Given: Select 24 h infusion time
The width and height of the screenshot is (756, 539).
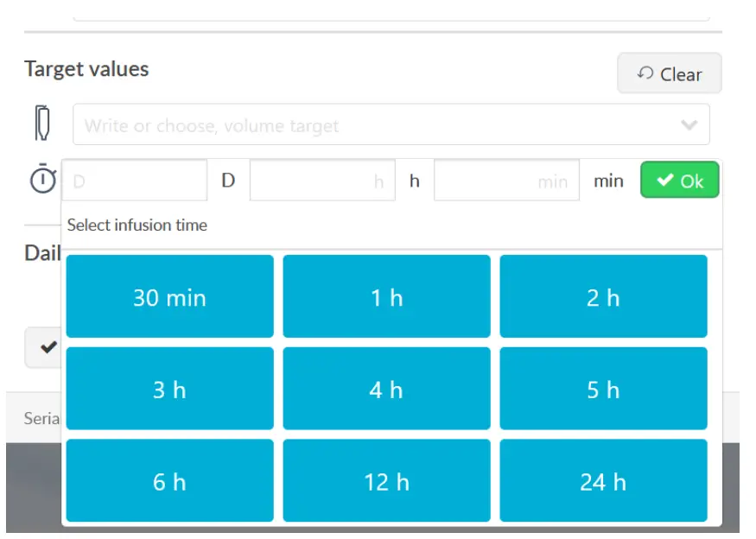Looking at the screenshot, I should coord(603,480).
